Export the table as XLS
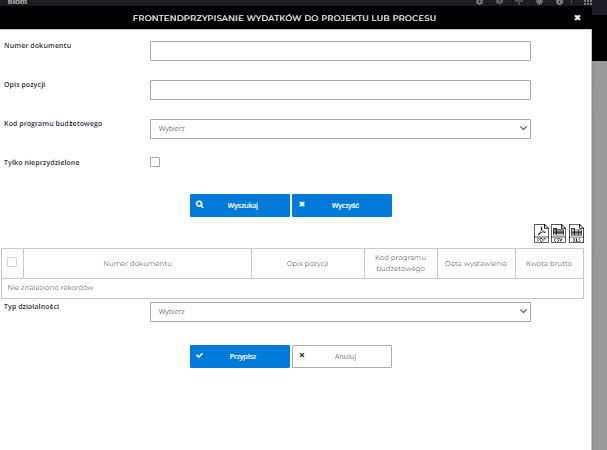The width and height of the screenshot is (607, 450). 576,234
